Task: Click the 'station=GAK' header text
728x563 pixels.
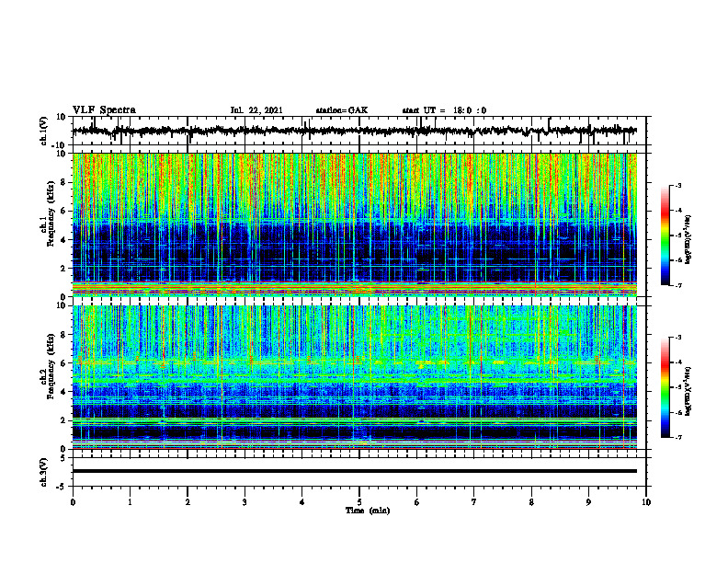Action: pyautogui.click(x=342, y=110)
